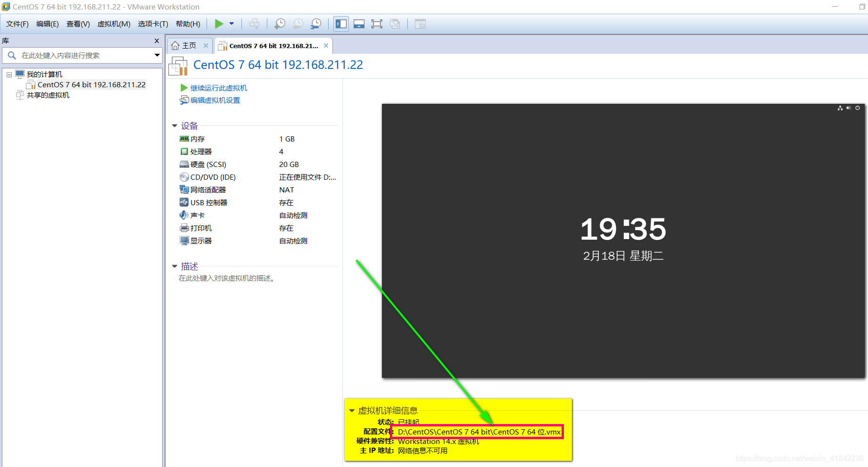Enter full screen mode icon
The height and width of the screenshot is (467, 868).
[377, 24]
